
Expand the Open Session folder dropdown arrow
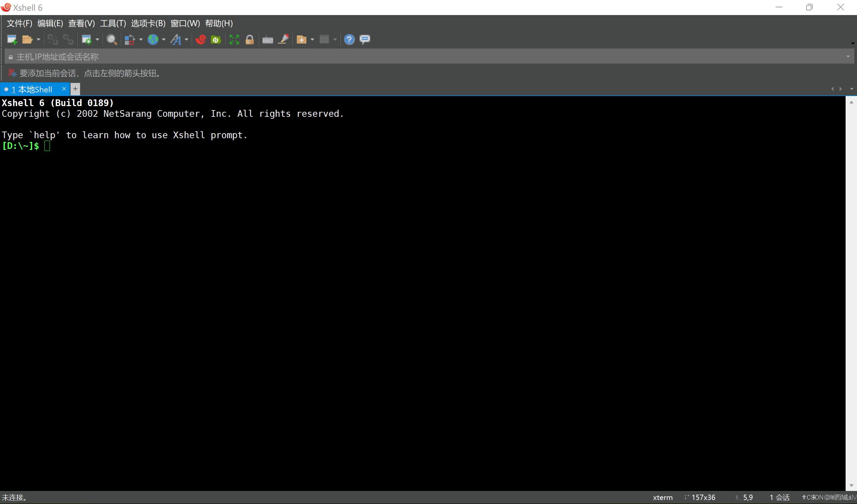click(38, 40)
